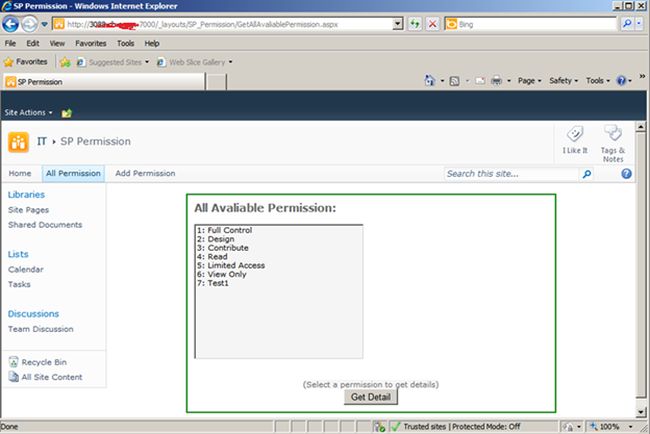650x434 pixels.
Task: Click the Read Mail icon
Action: coord(480,81)
